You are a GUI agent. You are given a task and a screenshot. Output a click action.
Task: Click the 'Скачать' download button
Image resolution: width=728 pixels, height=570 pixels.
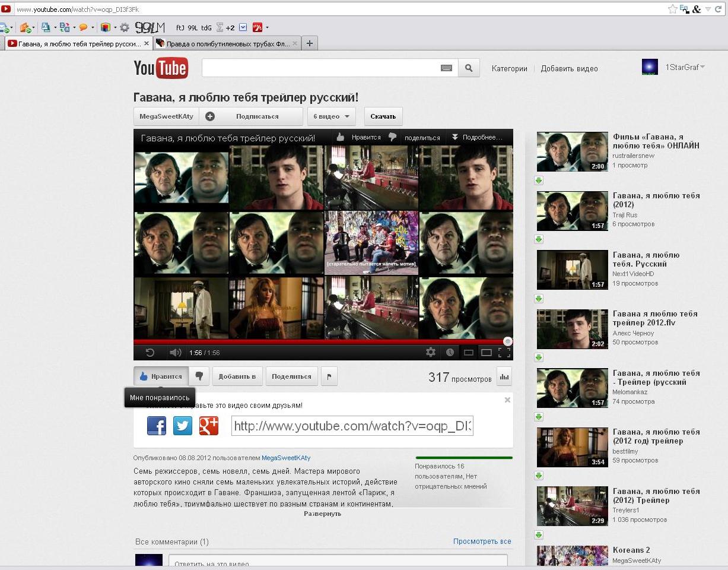(x=383, y=116)
